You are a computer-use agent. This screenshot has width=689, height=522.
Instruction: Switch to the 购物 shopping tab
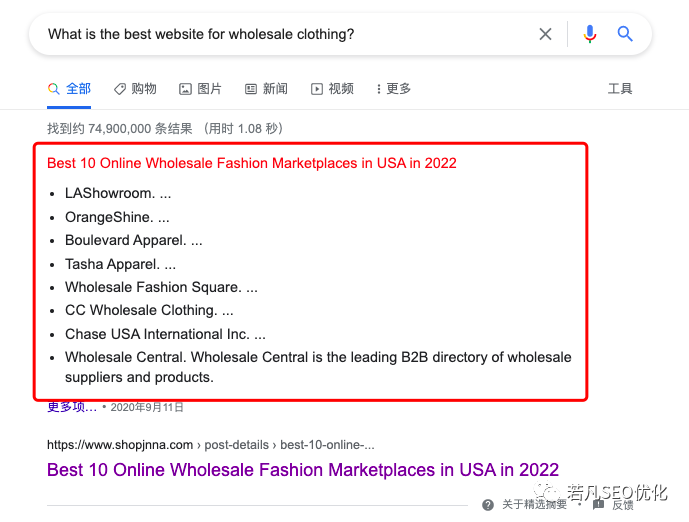pos(135,89)
